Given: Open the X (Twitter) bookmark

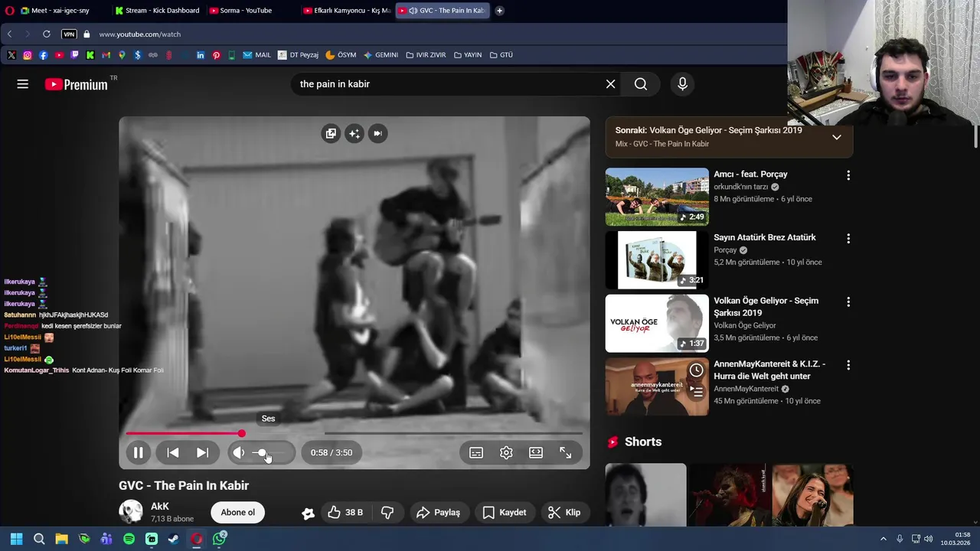Looking at the screenshot, I should coord(11,55).
